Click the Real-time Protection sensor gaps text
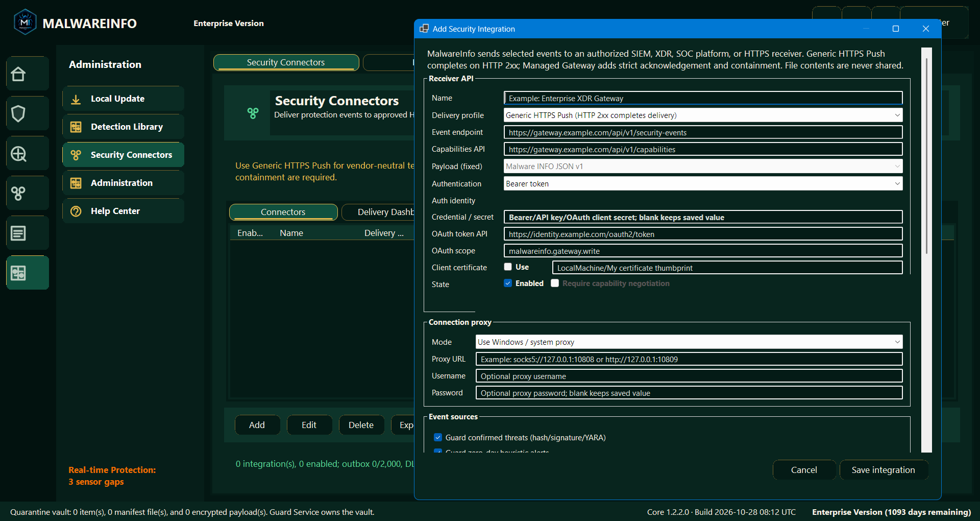Image resolution: width=980 pixels, height=521 pixels. 112,476
